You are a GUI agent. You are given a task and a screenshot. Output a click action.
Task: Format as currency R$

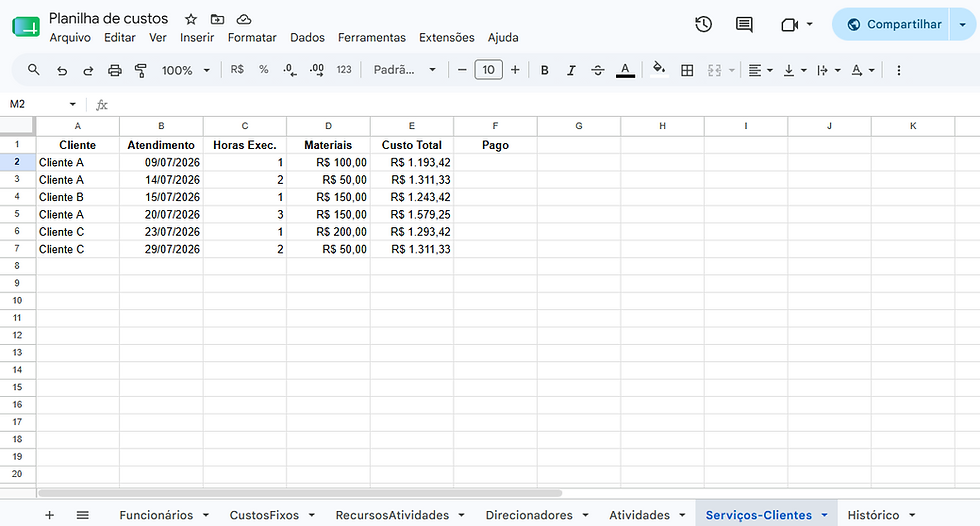[x=237, y=70]
